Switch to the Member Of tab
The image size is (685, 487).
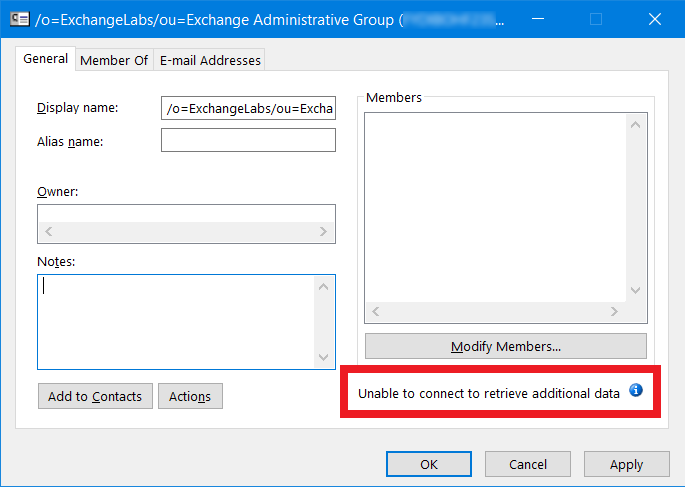(114, 60)
